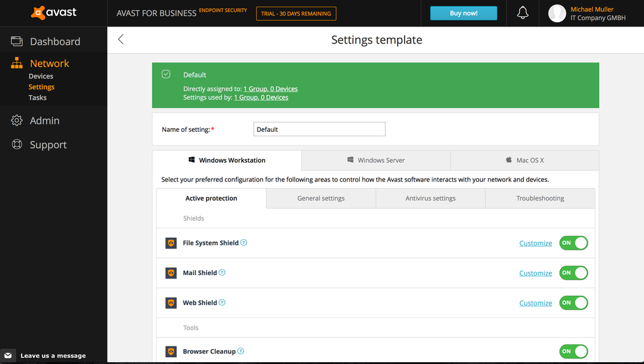Open the Antivirus settings tab
The image size is (644, 364).
[x=430, y=198]
